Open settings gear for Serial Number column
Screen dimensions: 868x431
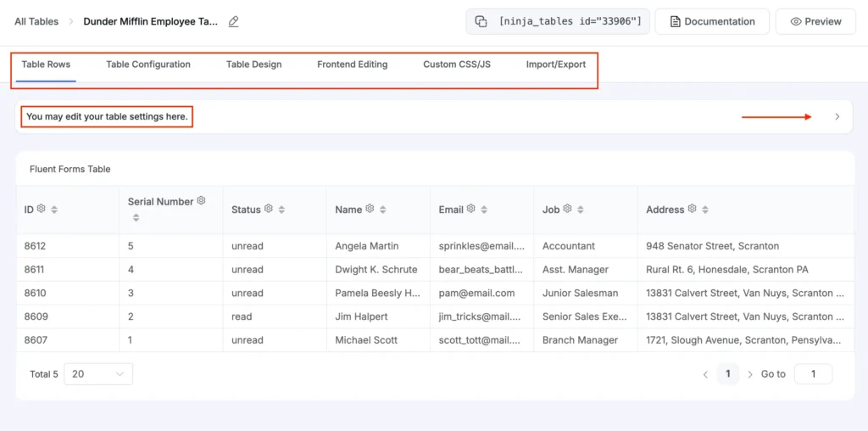coord(201,201)
